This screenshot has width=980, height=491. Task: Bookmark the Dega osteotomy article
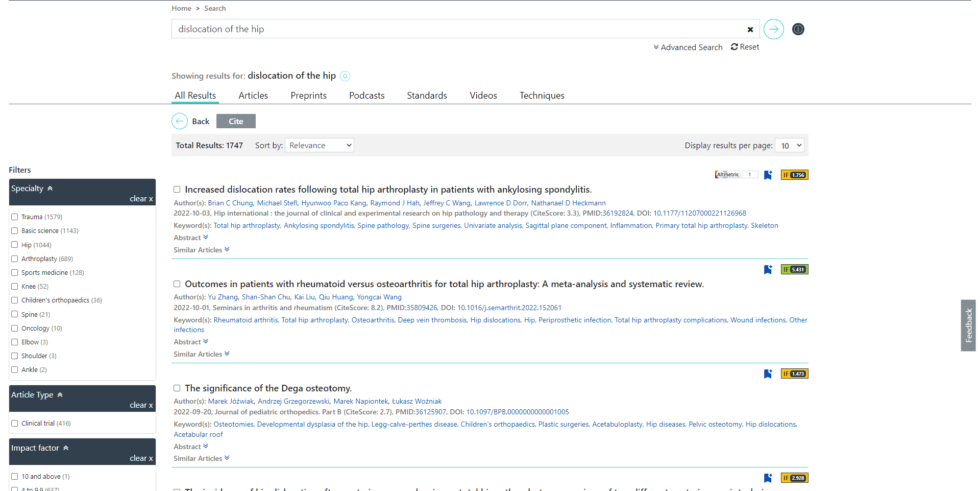click(768, 374)
